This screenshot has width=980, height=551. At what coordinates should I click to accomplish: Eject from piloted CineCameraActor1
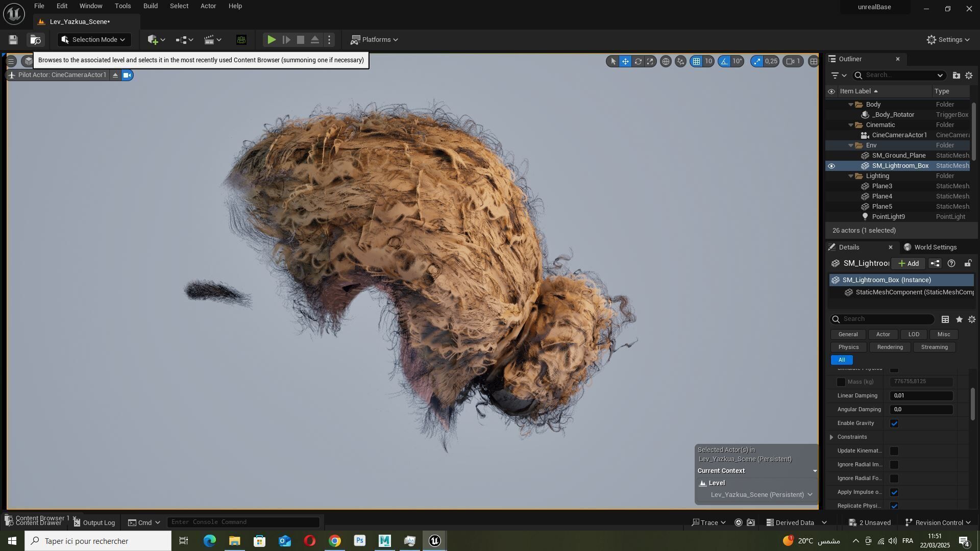click(115, 75)
